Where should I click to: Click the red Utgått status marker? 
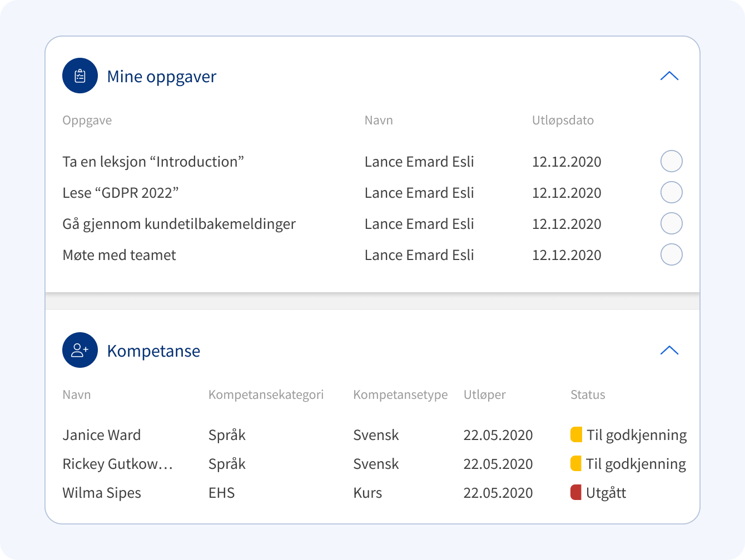[x=576, y=492]
